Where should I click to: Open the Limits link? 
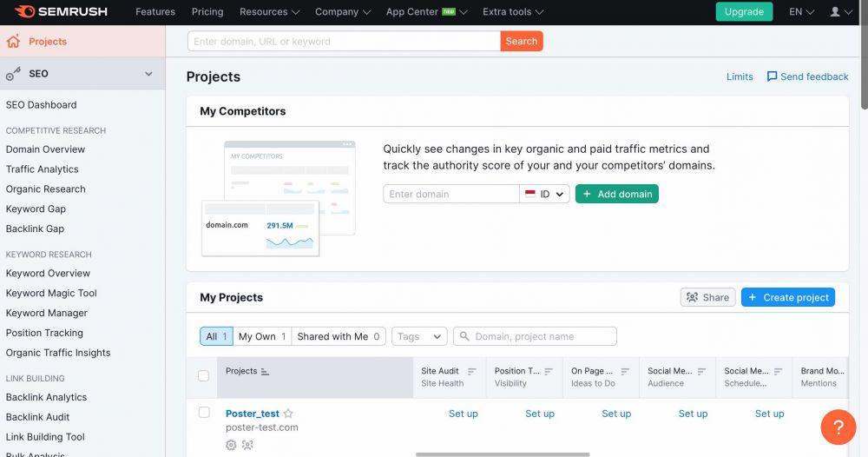click(x=740, y=76)
